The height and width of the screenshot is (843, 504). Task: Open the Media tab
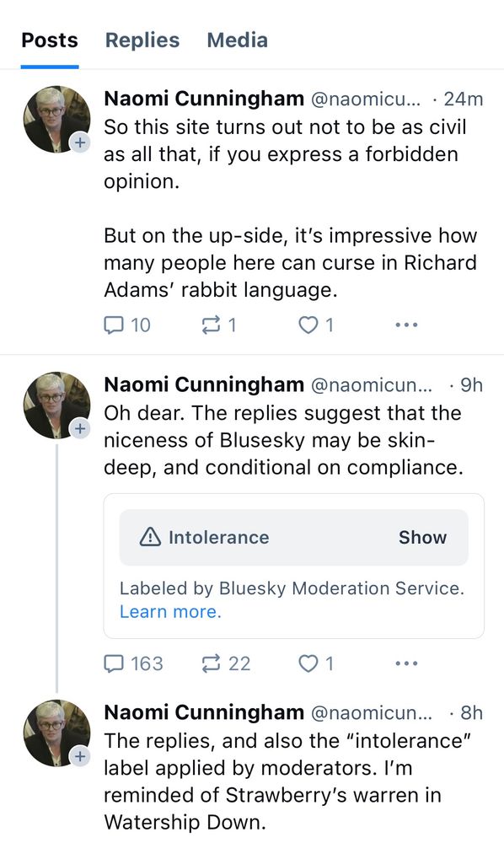click(236, 40)
